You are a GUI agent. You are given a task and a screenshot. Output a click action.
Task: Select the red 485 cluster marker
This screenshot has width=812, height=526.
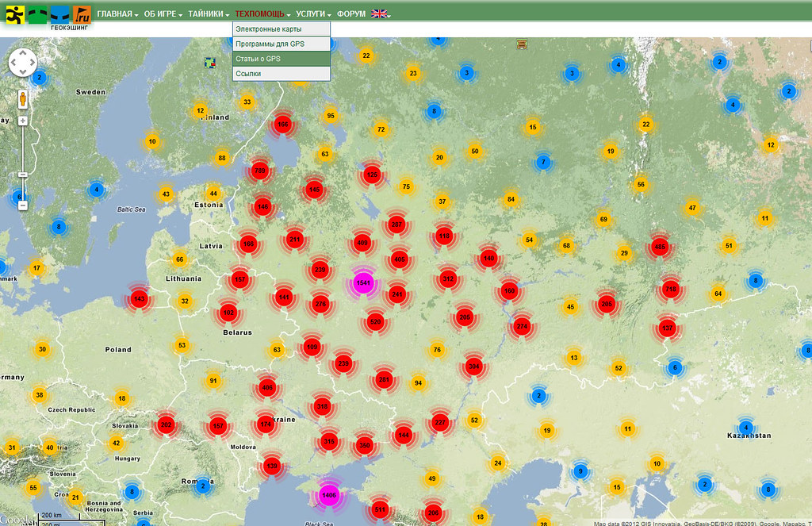click(660, 248)
